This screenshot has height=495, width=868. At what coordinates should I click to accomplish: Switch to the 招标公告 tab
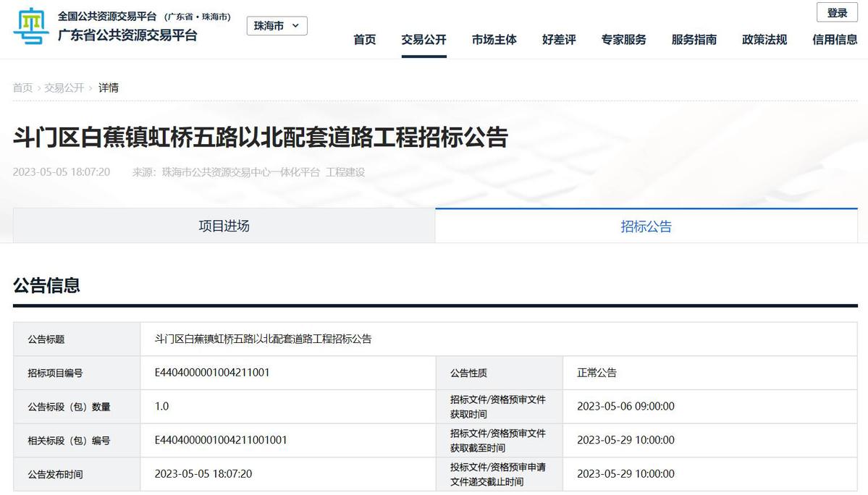click(x=646, y=226)
